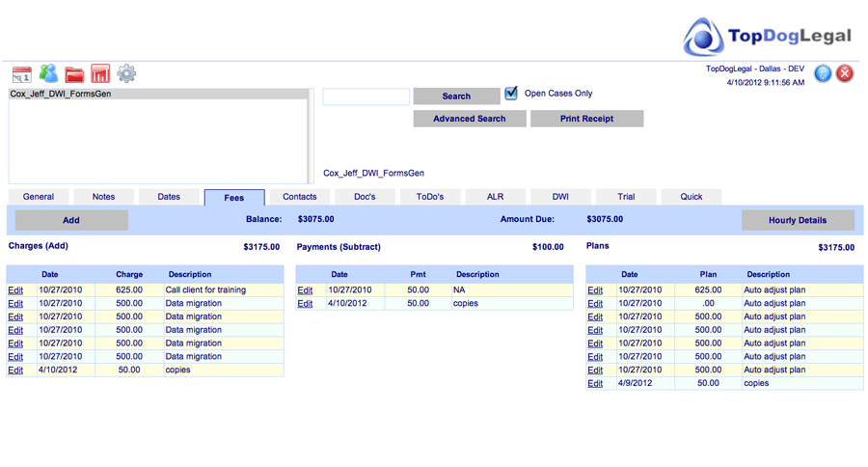
Task: Open the calendar icon in toolbar
Action: 22,74
